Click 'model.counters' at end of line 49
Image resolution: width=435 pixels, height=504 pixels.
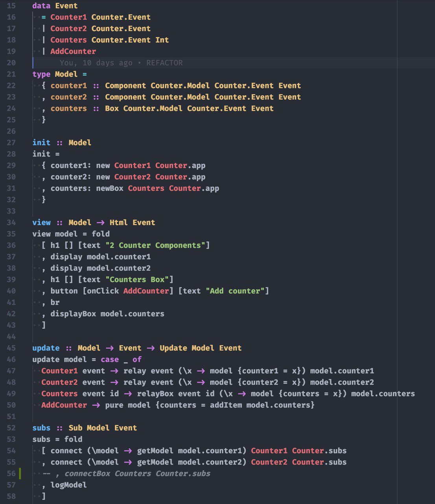click(x=383, y=394)
